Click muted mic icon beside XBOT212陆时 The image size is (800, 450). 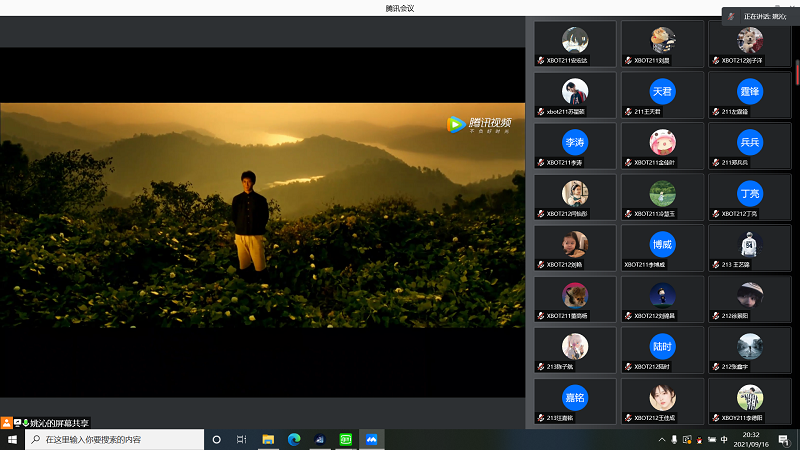coord(629,367)
